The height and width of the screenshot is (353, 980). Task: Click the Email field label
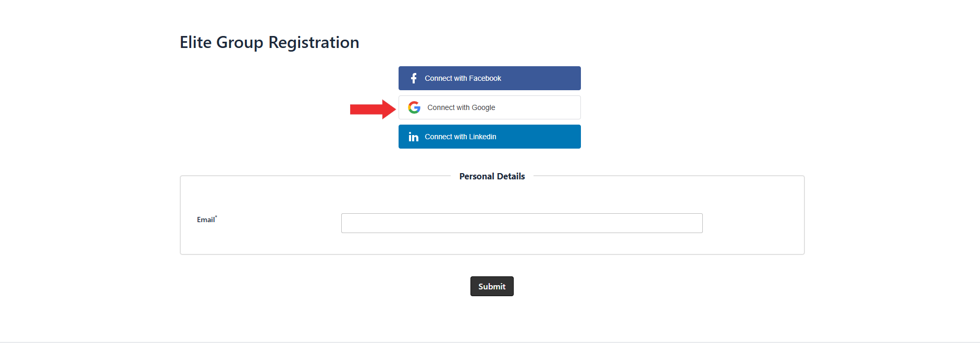(x=206, y=220)
